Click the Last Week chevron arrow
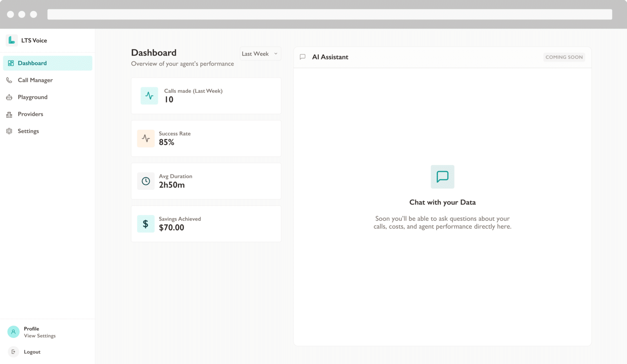This screenshot has height=364, width=627. pos(276,53)
